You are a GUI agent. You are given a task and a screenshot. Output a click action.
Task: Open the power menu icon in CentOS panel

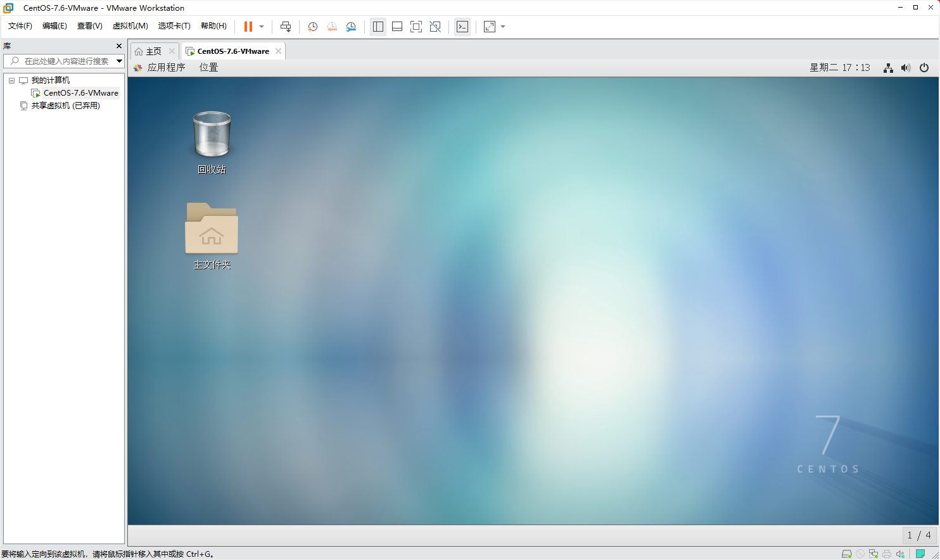(924, 68)
